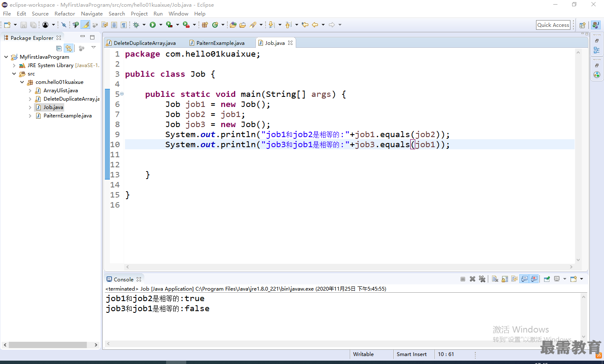Image resolution: width=604 pixels, height=364 pixels.
Task: Open the File menu
Action: [7, 14]
